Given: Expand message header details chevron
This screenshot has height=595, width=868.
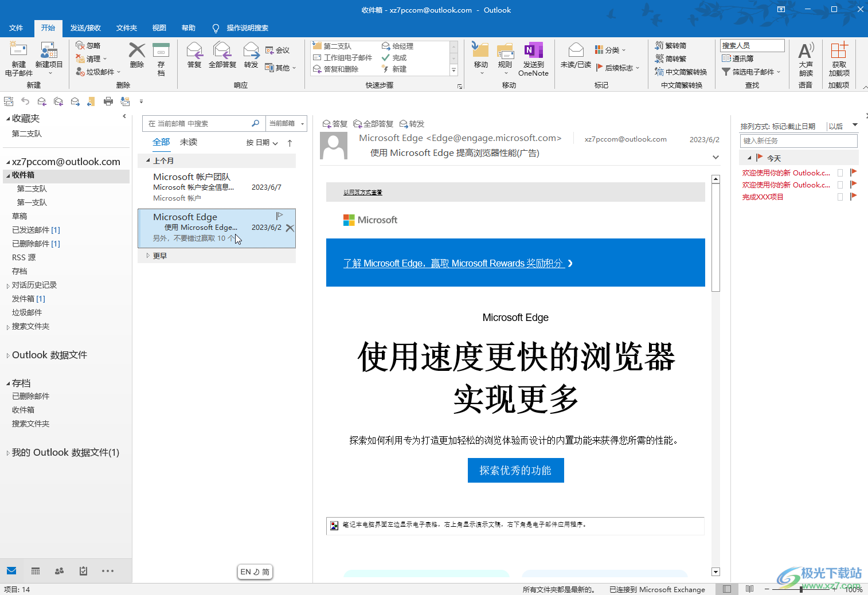Looking at the screenshot, I should coord(715,157).
